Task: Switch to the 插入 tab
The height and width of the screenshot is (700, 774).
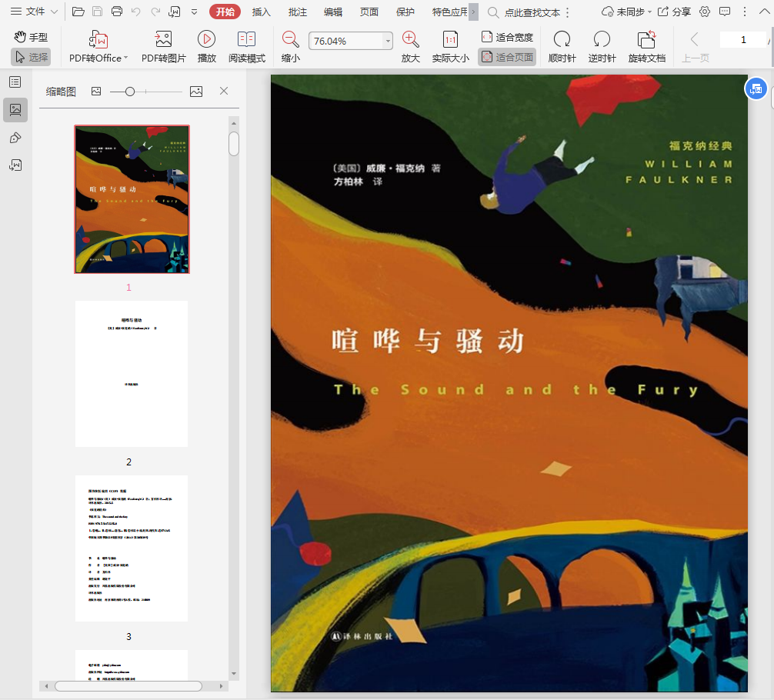Action: (x=261, y=12)
